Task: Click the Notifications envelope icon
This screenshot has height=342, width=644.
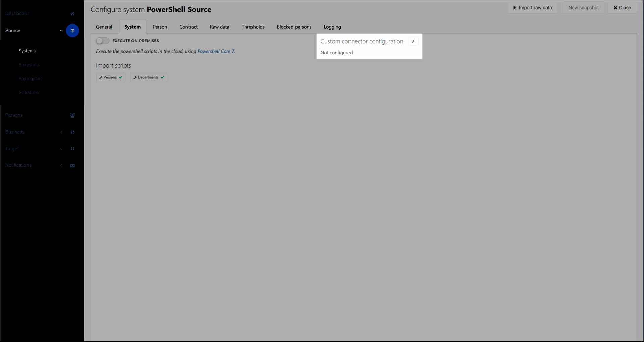Action: coord(72,166)
